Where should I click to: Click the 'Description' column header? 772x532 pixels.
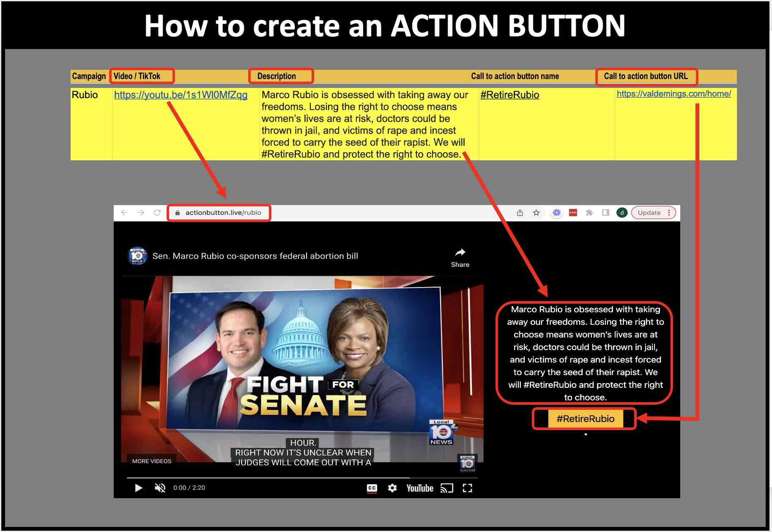coord(276,76)
